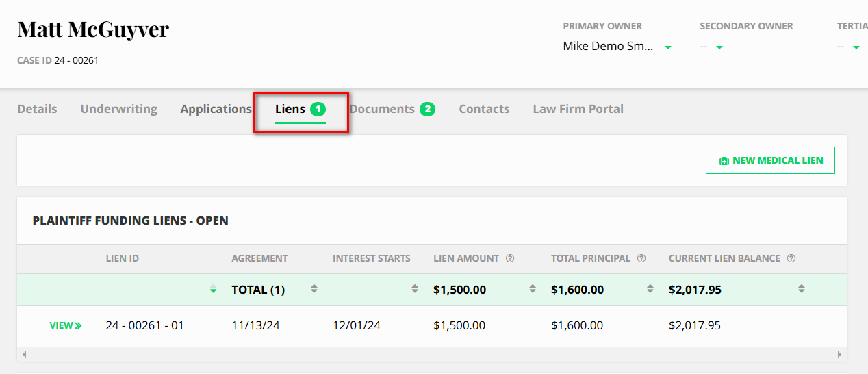Sort the Total Principal column by $1,600.00 arrows
This screenshot has width=868, height=374.
[x=650, y=289]
